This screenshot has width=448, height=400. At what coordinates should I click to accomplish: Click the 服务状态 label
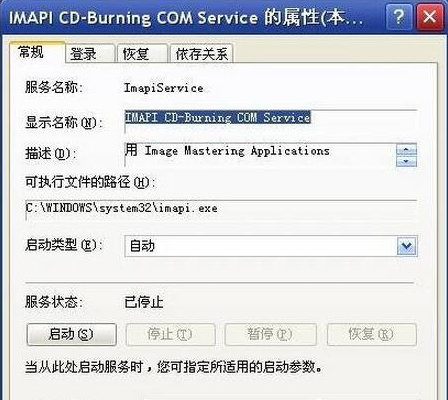click(x=53, y=302)
